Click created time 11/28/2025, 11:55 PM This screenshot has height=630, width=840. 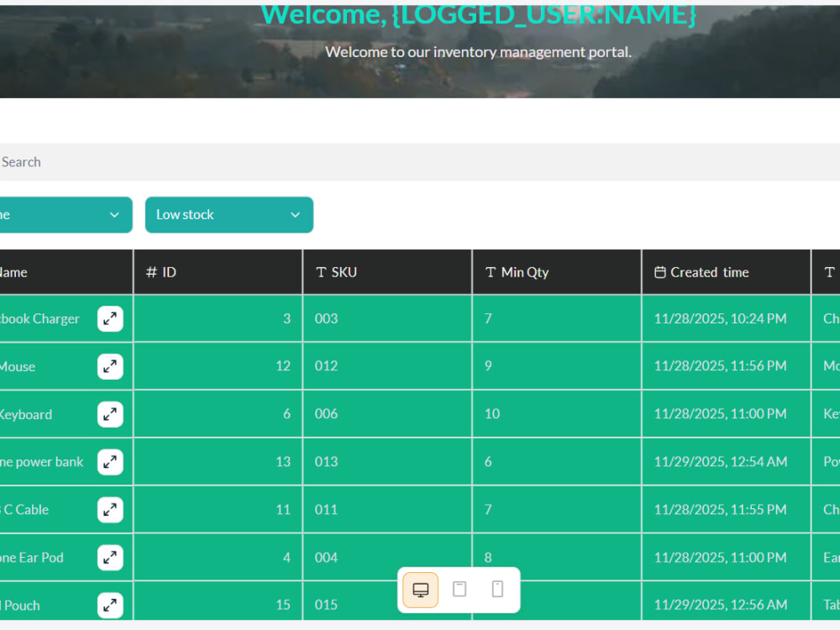click(727, 510)
